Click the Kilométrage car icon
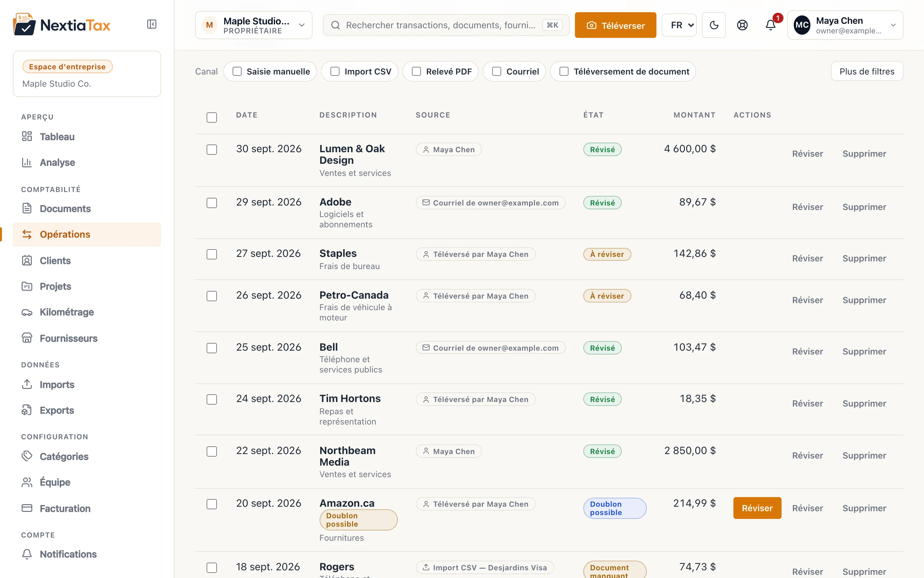This screenshot has width=924, height=578. [27, 312]
